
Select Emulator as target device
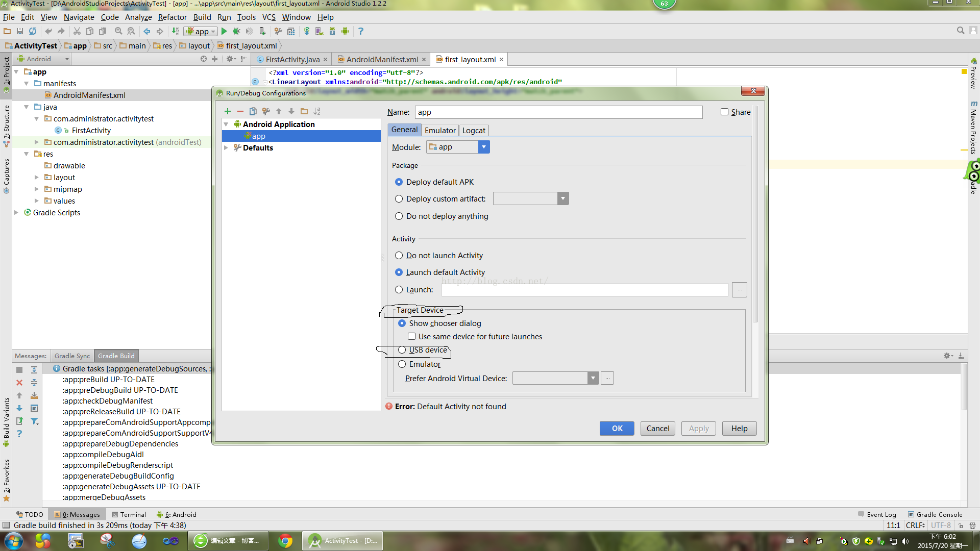click(402, 364)
